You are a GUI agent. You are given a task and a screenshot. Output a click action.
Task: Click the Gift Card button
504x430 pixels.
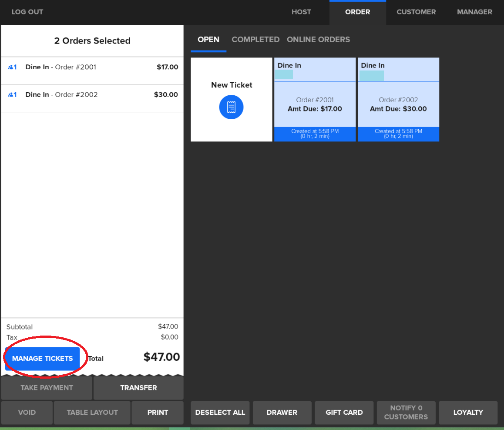[344, 413]
